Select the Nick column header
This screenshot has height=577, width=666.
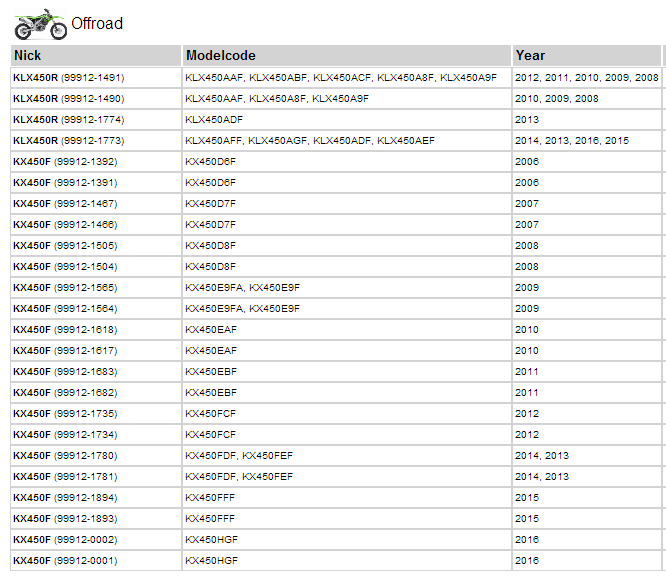tap(96, 56)
